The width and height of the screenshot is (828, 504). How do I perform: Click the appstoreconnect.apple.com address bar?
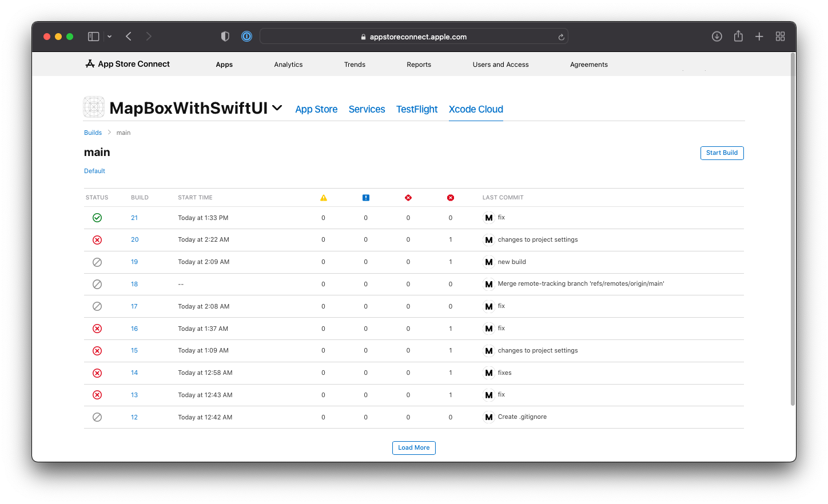pyautogui.click(x=414, y=37)
